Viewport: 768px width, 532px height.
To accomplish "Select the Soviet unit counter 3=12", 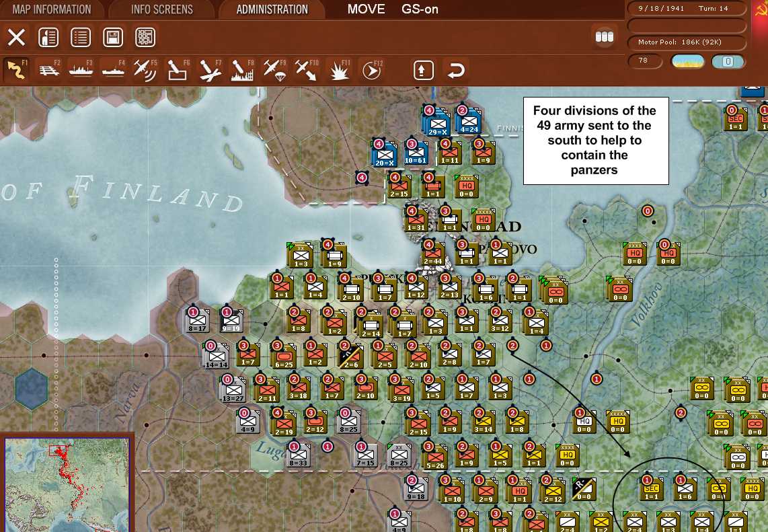I will tap(500, 320).
